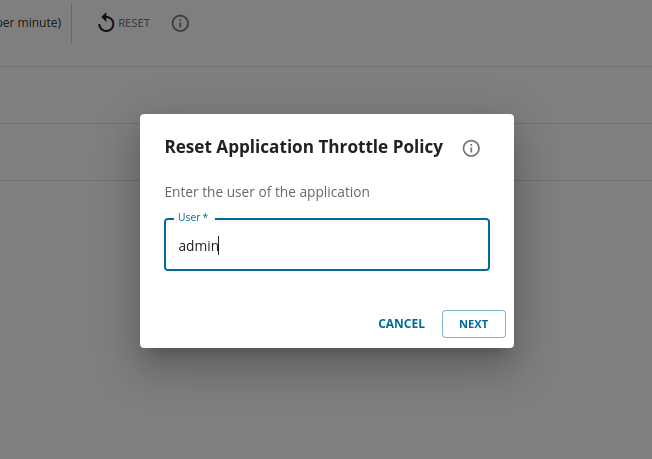The image size is (652, 459).
Task: Click the empty right side of User field
Action: coord(400,246)
